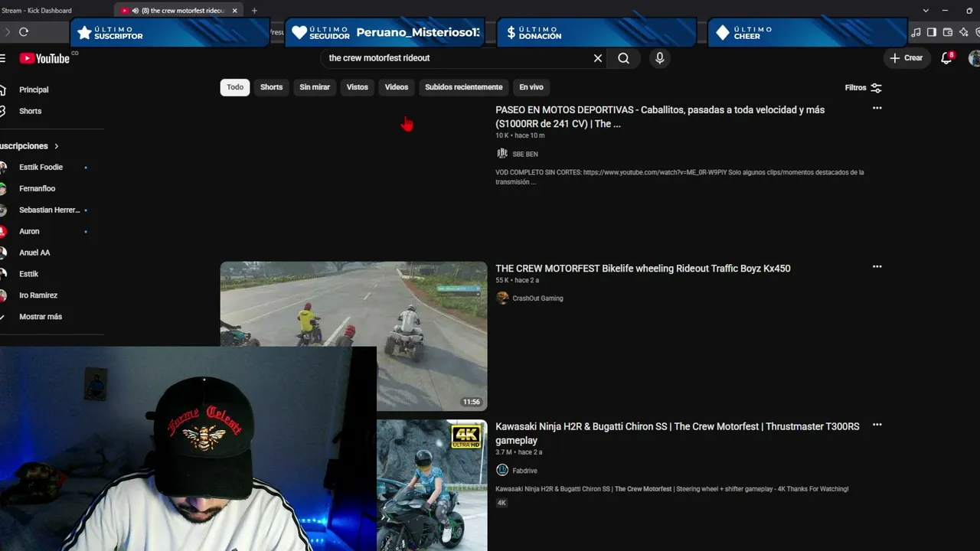The image size is (980, 551).
Task: Open the Filtros filter options
Action: [864, 88]
